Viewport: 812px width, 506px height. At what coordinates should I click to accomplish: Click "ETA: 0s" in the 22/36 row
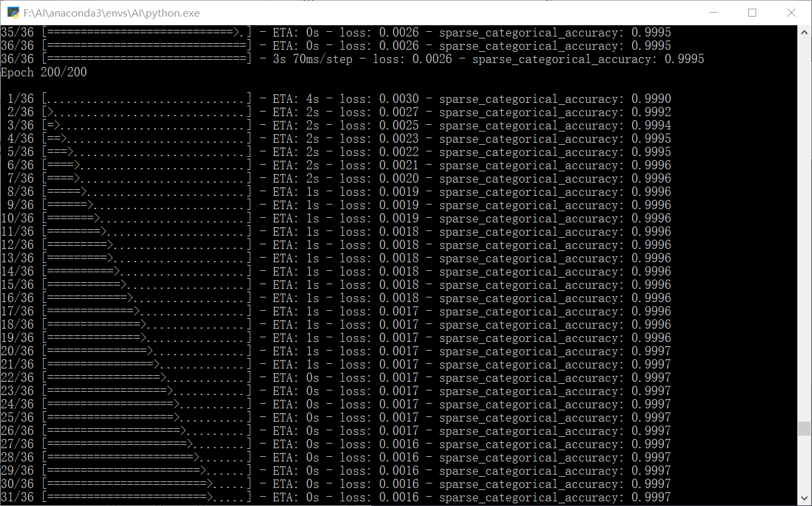(296, 378)
